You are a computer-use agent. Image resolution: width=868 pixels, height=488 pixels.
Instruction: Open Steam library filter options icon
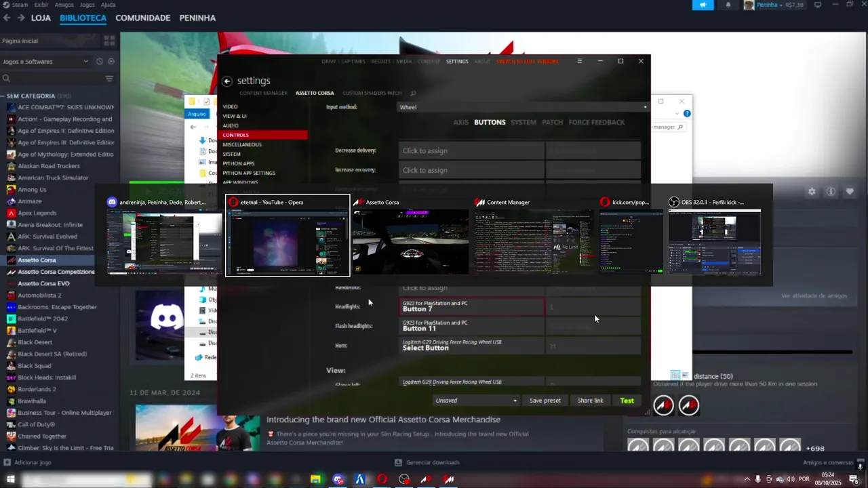pyautogui.click(x=109, y=79)
